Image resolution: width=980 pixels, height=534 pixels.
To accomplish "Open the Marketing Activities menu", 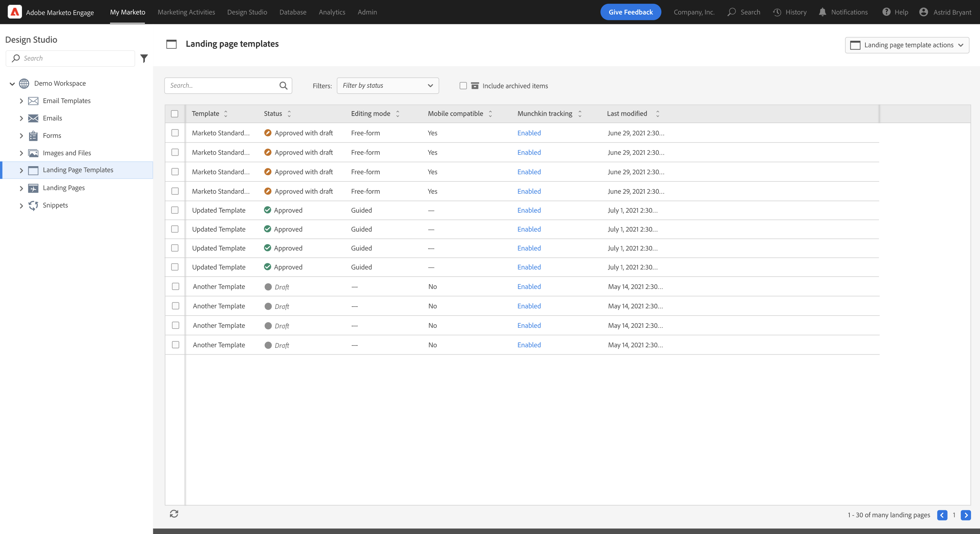I will tap(186, 12).
